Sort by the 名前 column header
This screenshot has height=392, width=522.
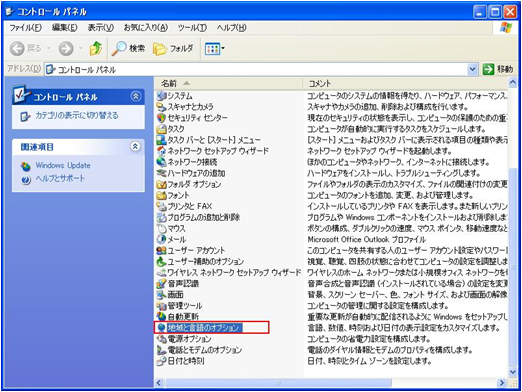(x=228, y=83)
